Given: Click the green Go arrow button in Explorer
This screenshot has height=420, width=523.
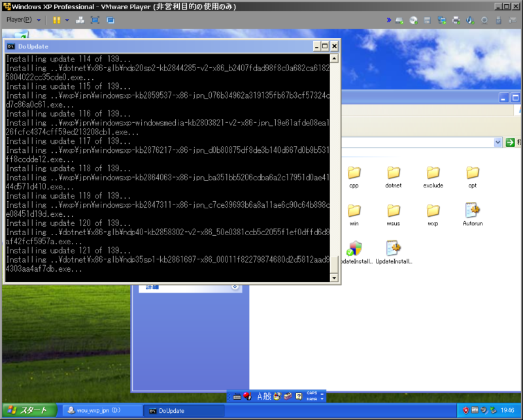Looking at the screenshot, I should tap(511, 142).
